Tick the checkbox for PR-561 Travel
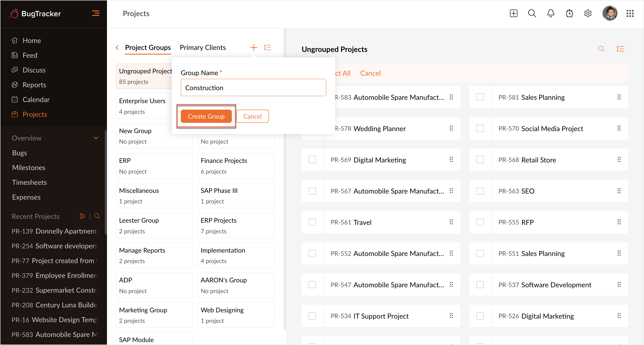 (x=312, y=222)
